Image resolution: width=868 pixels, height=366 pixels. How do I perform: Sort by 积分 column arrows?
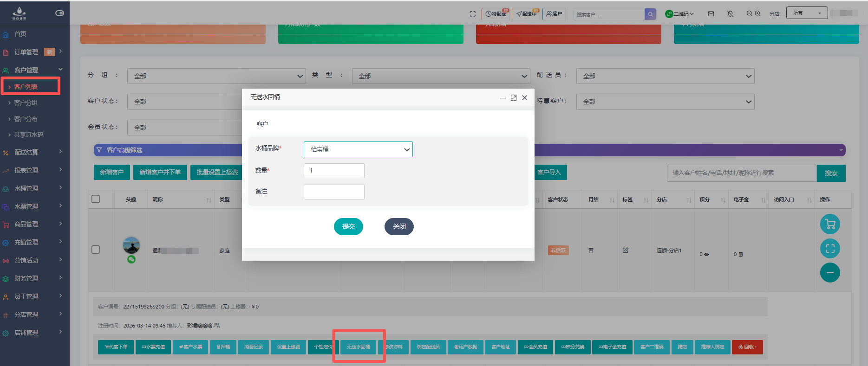pos(723,200)
